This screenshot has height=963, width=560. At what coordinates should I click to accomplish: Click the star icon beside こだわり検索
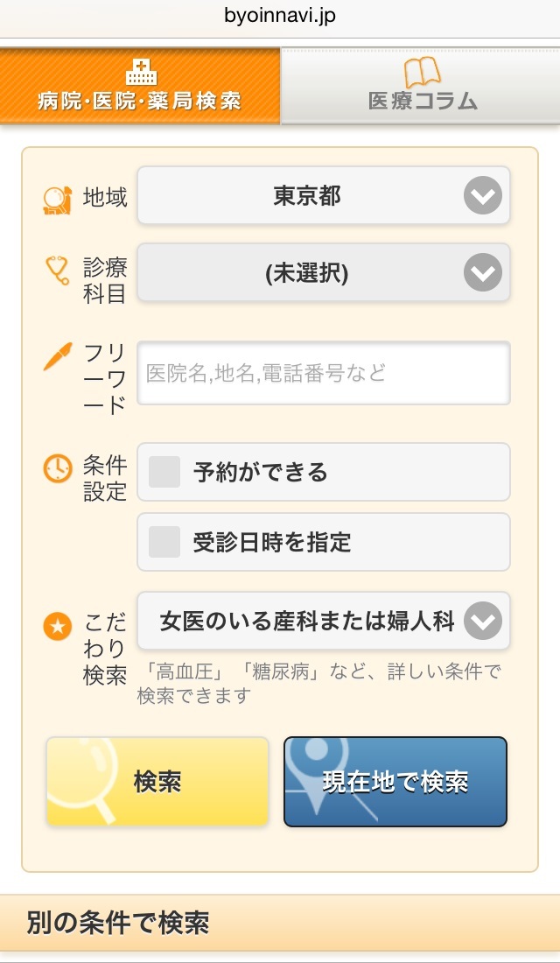point(58,624)
